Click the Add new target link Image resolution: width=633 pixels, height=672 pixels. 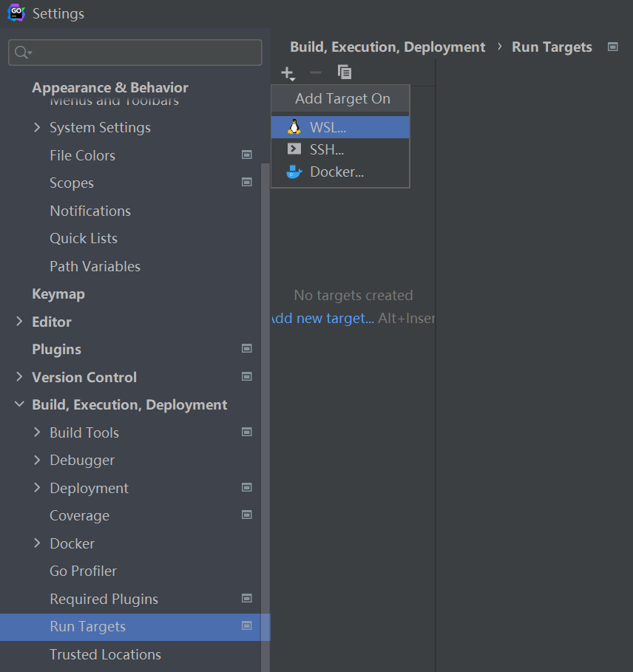pyautogui.click(x=322, y=319)
